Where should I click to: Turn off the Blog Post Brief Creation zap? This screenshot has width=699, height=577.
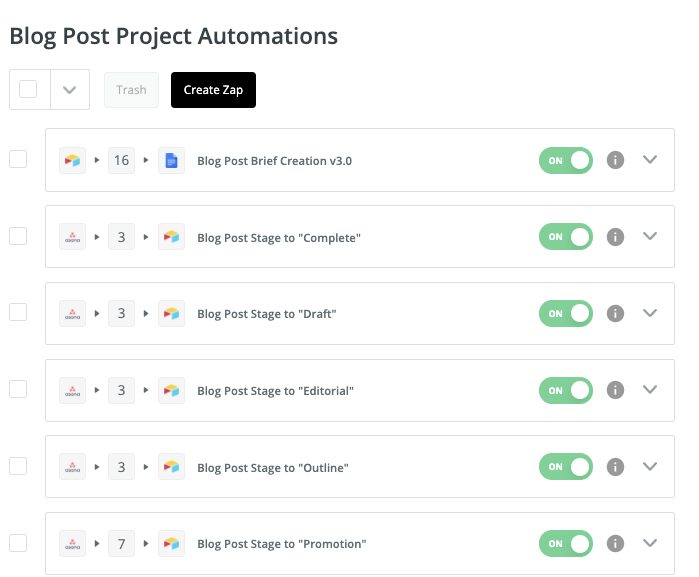[x=566, y=160]
